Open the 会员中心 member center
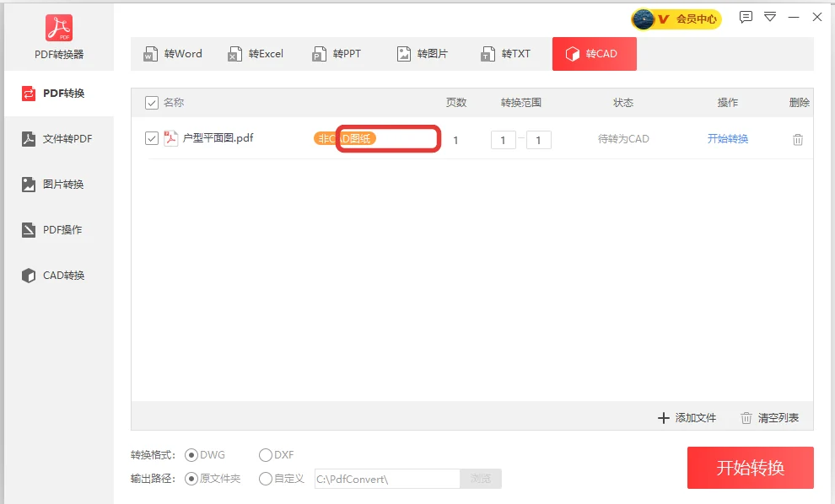 [676, 19]
